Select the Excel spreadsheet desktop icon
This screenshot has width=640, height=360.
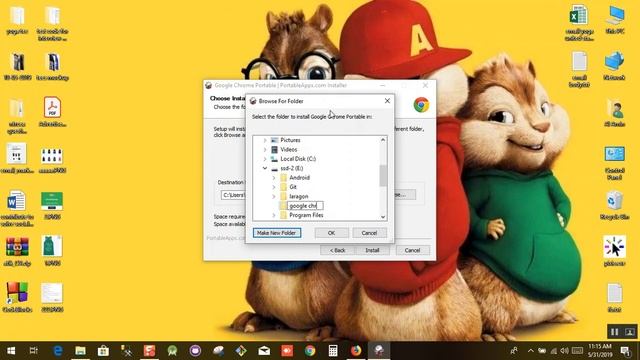tap(579, 23)
